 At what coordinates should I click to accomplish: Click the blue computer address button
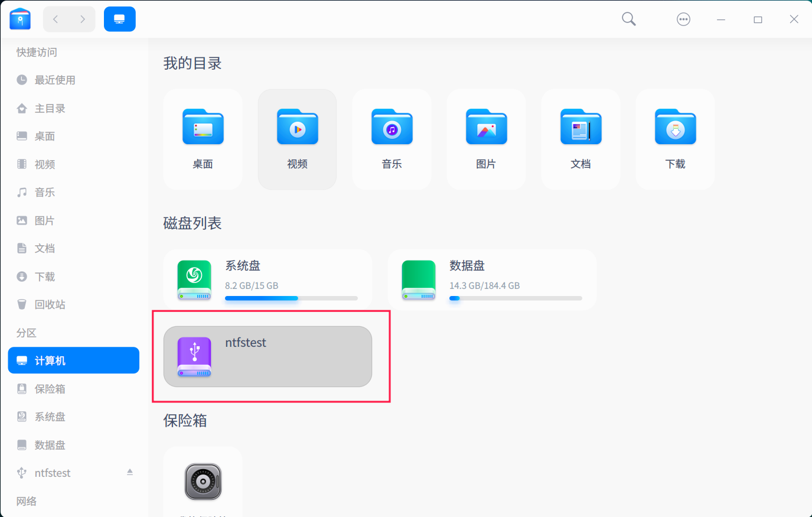pos(120,19)
